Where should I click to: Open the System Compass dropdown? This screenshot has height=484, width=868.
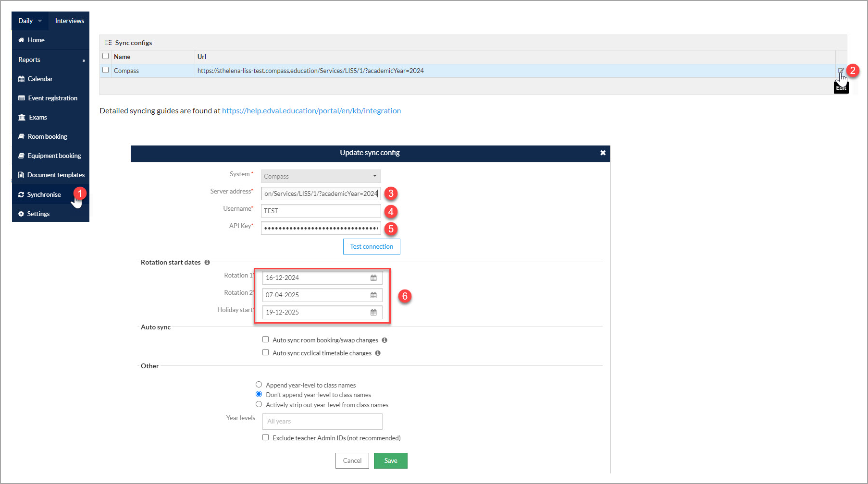[321, 176]
